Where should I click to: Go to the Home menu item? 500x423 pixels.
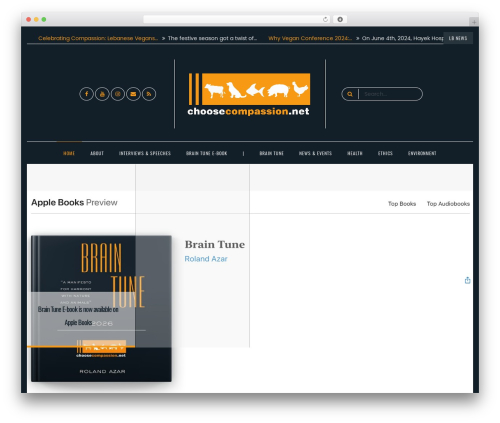click(69, 153)
